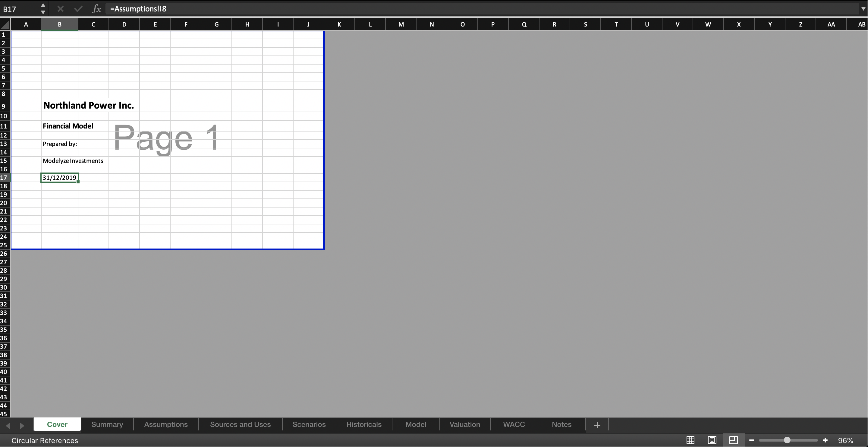868x447 pixels.
Task: Expand the formula bar
Action: [863, 9]
